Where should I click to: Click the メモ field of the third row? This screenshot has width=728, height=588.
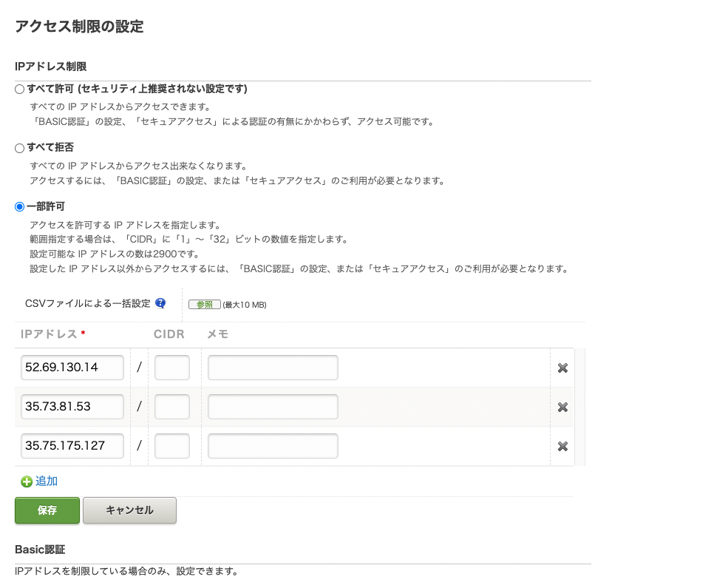[272, 446]
